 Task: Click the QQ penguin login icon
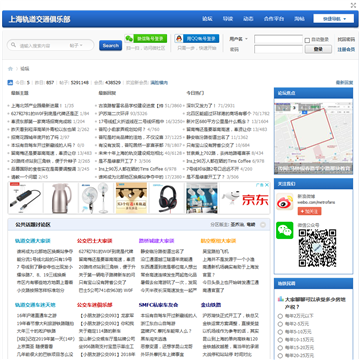(179, 39)
